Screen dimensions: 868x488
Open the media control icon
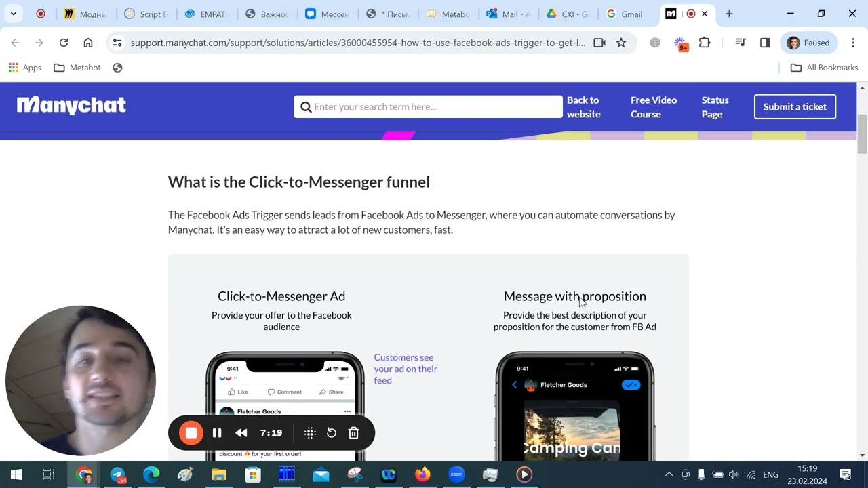[x=741, y=43]
